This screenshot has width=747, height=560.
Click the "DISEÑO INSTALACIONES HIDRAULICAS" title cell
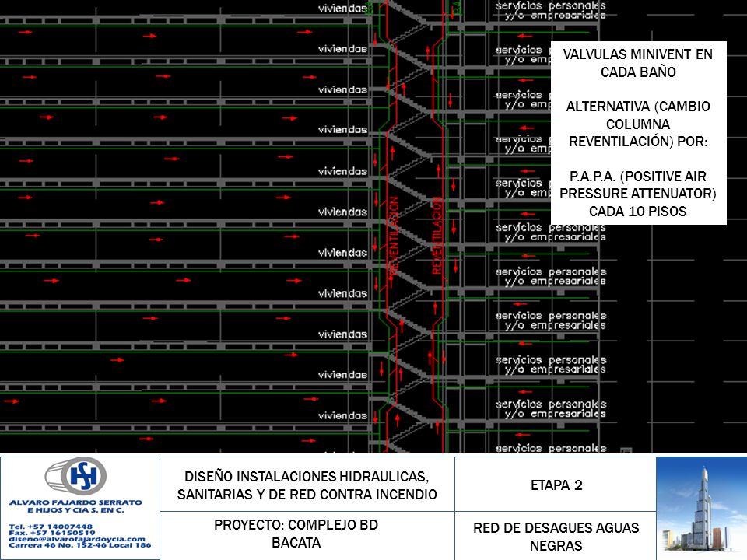point(307,485)
